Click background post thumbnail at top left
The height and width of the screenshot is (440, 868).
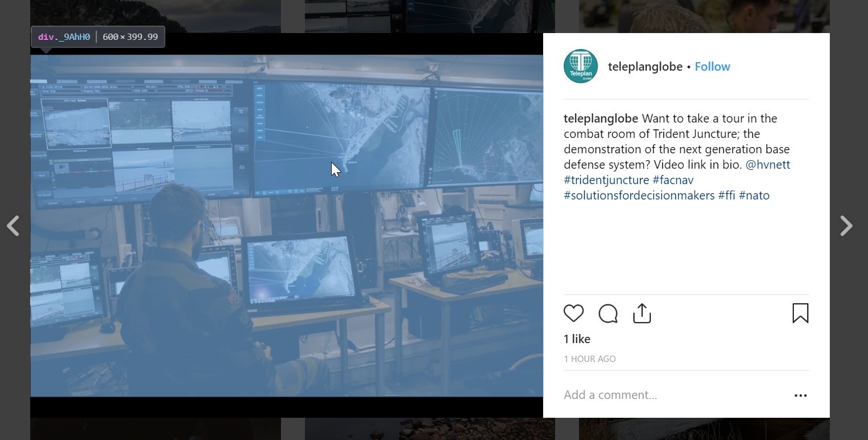[156, 16]
